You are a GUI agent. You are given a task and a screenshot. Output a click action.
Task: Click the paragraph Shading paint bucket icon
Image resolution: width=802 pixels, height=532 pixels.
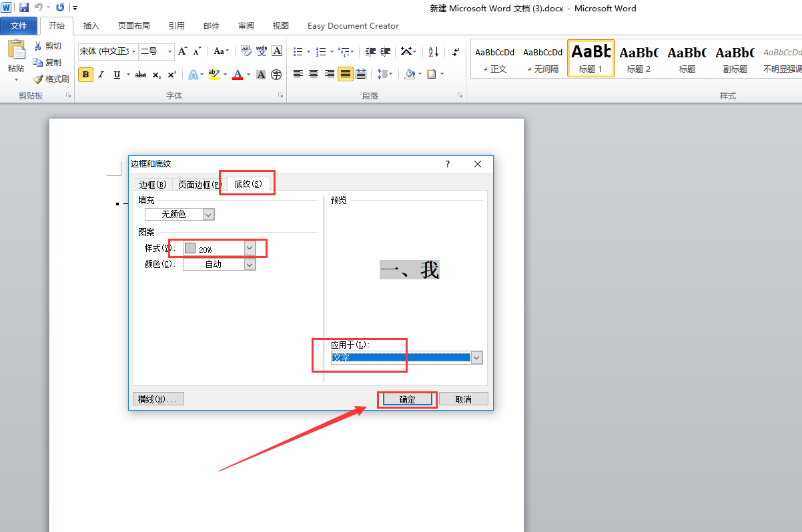[410, 74]
